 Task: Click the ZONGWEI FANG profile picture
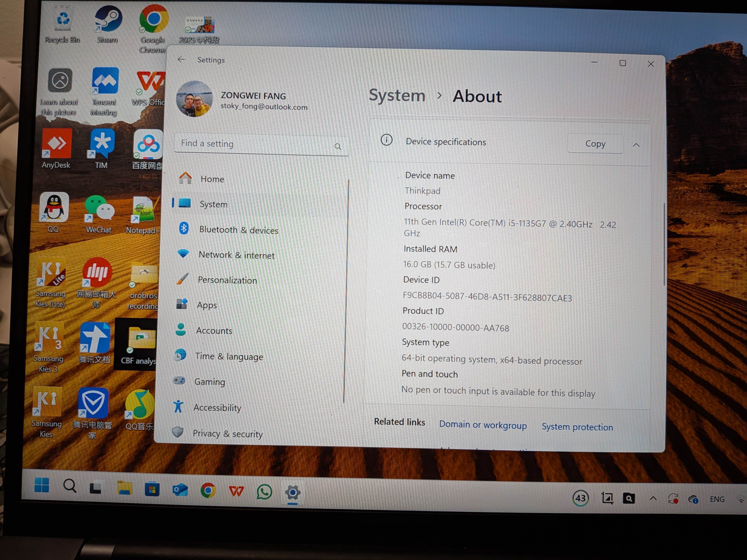click(195, 99)
